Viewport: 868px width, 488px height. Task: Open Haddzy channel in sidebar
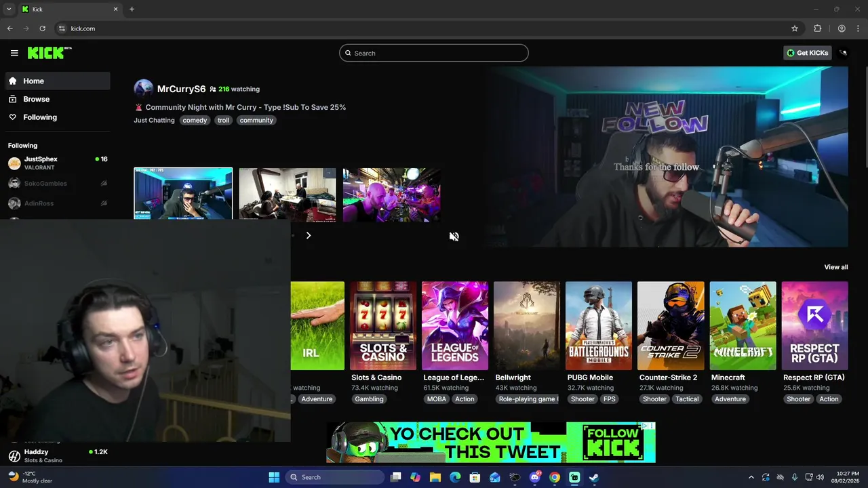(58, 455)
